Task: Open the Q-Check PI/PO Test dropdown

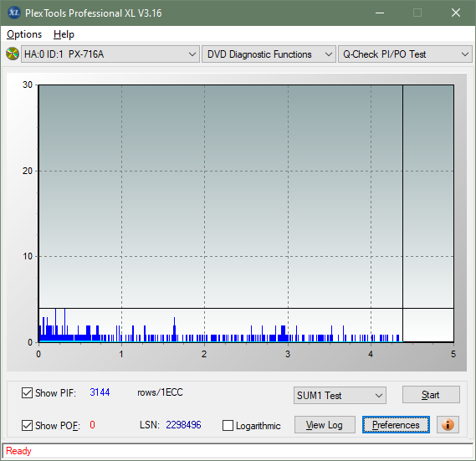Action: pyautogui.click(x=405, y=54)
